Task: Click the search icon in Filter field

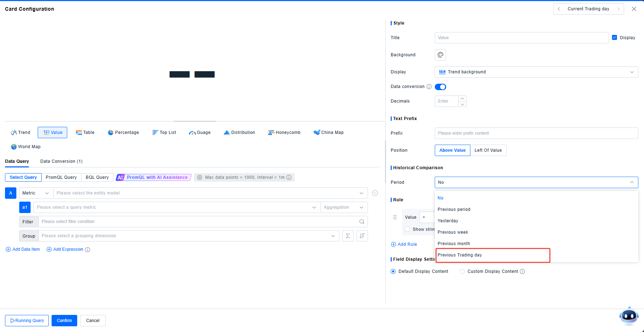Action: click(x=361, y=222)
